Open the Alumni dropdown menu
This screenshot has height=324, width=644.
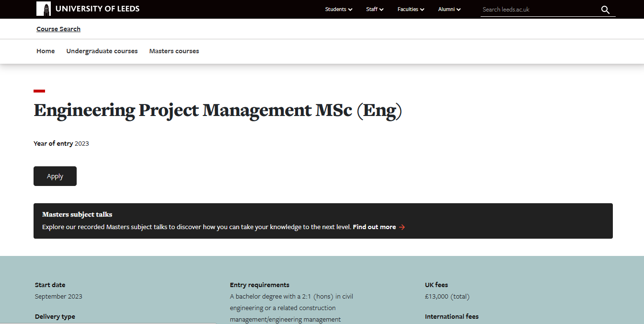tap(449, 9)
